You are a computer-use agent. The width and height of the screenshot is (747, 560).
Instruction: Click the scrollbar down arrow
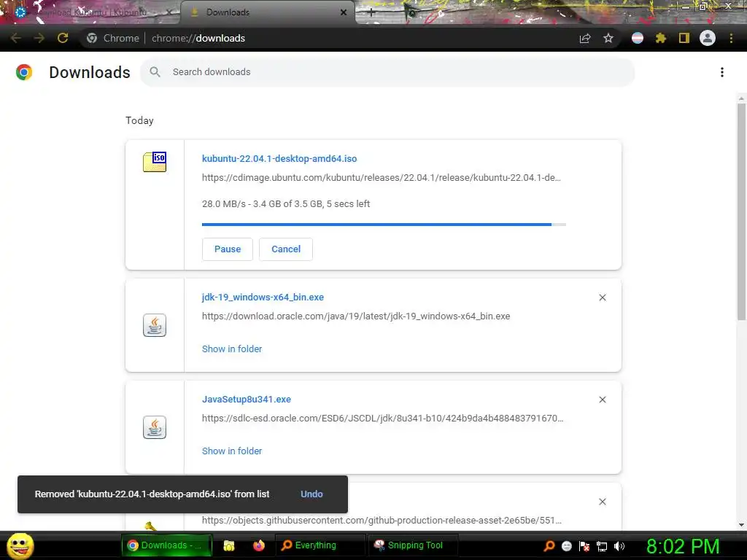[741, 525]
